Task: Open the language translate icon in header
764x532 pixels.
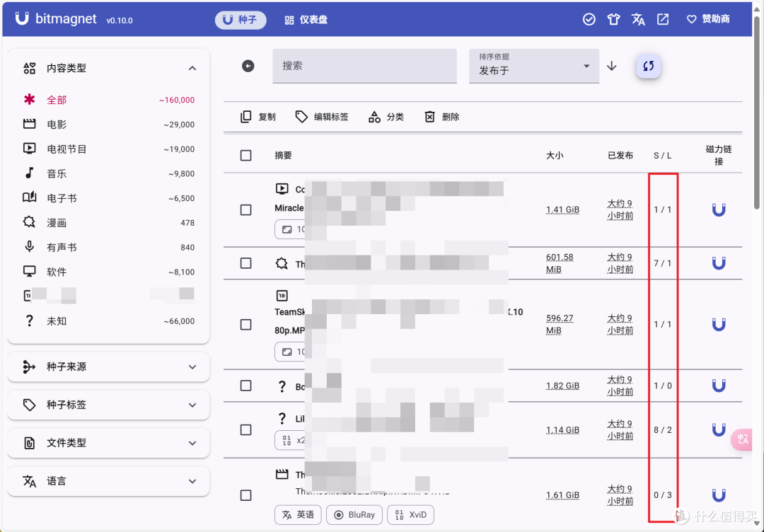Action: pyautogui.click(x=638, y=20)
